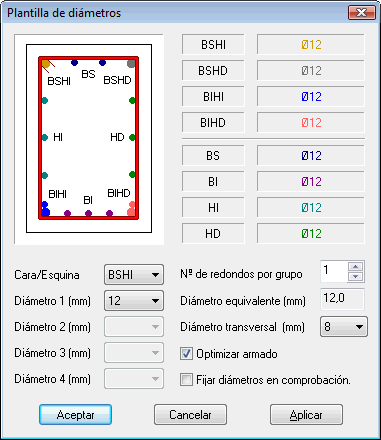Open the disabled Diámetro 4 dropdown
Image resolution: width=381 pixels, height=440 pixels.
[x=134, y=379]
